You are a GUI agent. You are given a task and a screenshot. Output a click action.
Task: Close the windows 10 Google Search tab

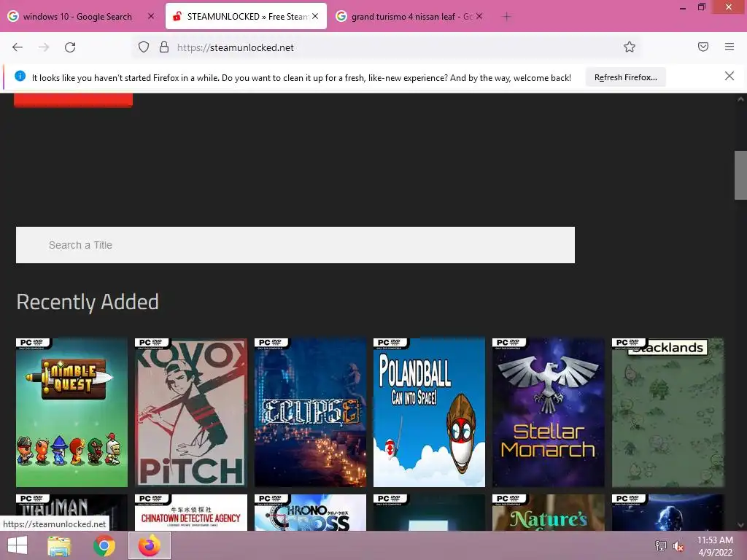(x=150, y=16)
